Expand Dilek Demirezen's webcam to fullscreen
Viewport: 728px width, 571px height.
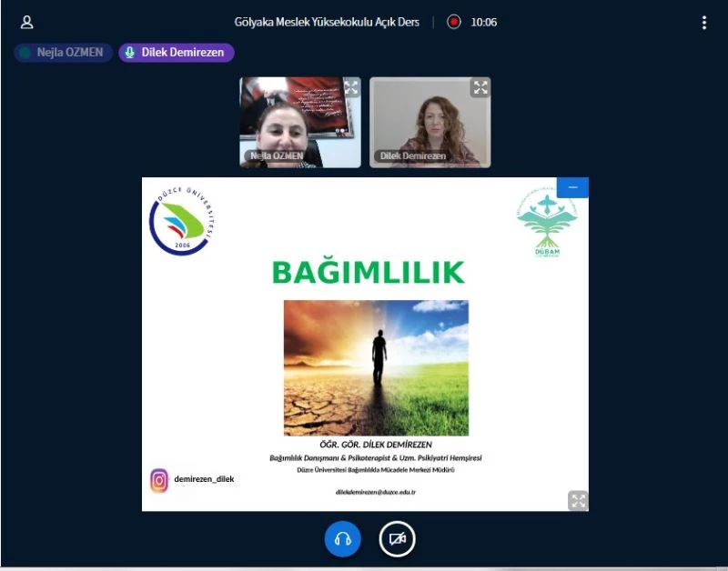click(481, 88)
